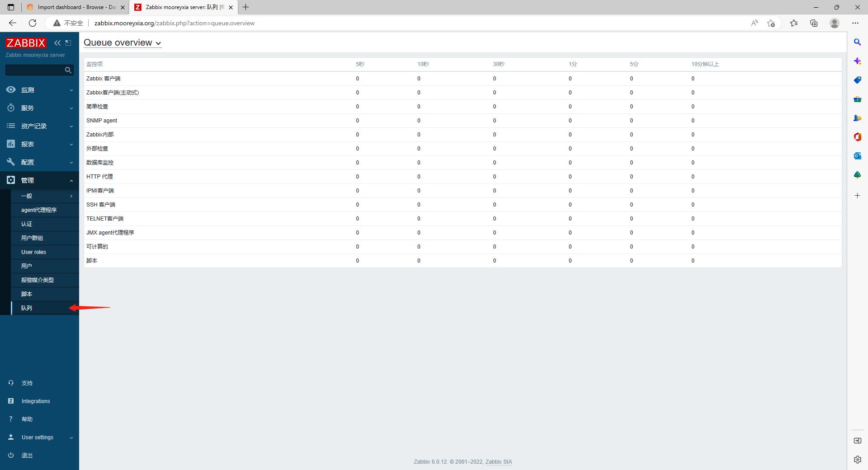The image size is (868, 470).
Task: Close the Zabbix mooreyxia server tab
Action: pos(231,7)
